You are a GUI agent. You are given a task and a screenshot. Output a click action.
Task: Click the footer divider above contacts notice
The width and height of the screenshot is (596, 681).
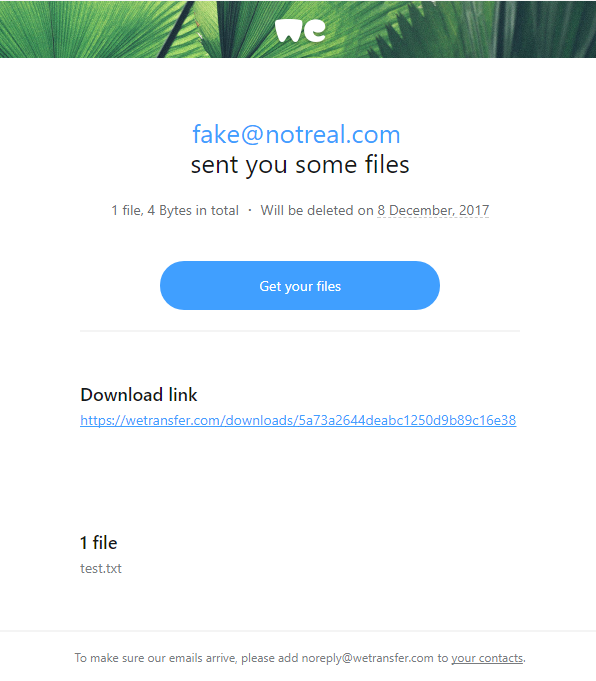pyautogui.click(x=298, y=631)
